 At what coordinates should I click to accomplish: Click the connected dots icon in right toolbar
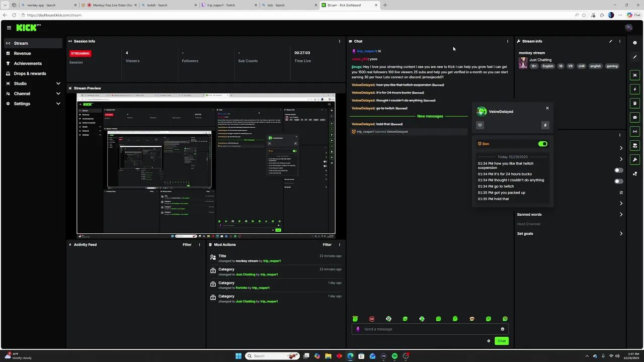click(x=634, y=174)
